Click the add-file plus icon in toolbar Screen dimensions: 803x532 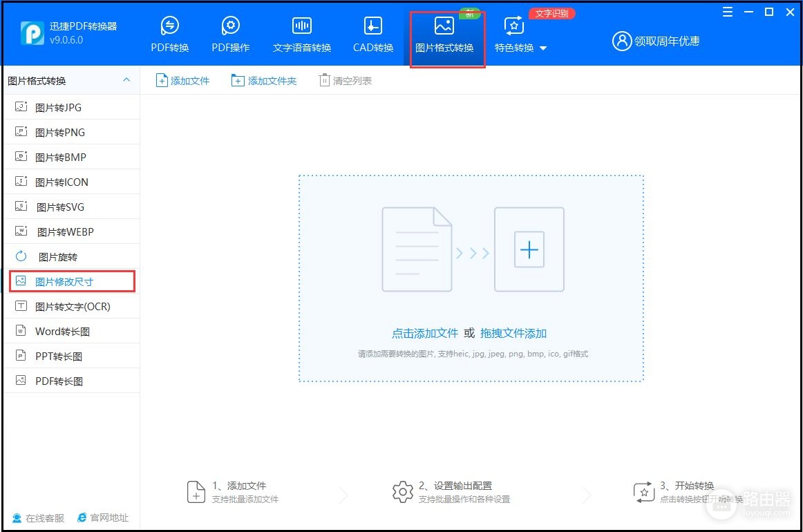[161, 80]
